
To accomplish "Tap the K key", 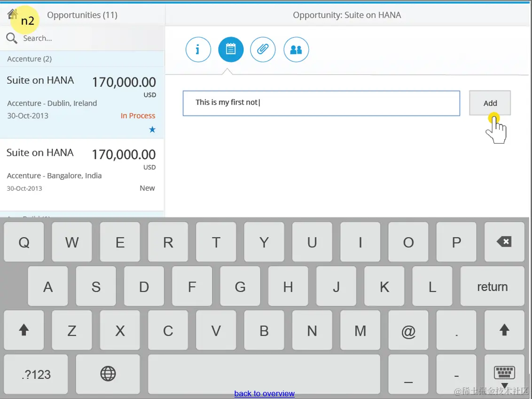I will click(384, 286).
